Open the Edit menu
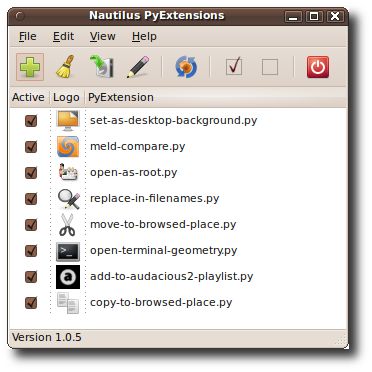Image resolution: width=372 pixels, height=372 pixels. (x=63, y=36)
